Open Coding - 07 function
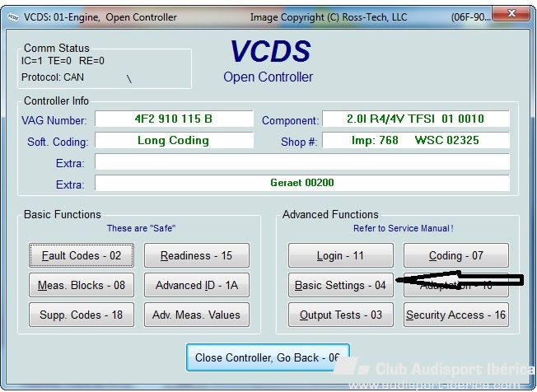This screenshot has width=537, height=392. [456, 255]
